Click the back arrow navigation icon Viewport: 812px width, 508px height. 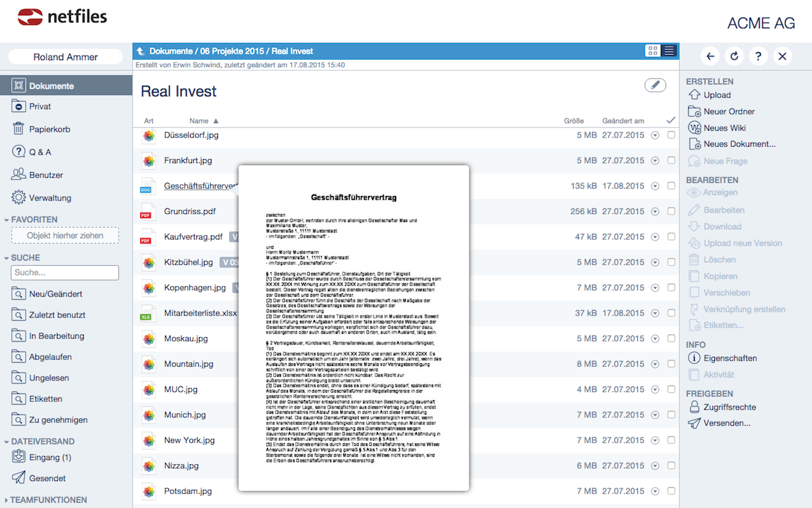click(x=710, y=56)
